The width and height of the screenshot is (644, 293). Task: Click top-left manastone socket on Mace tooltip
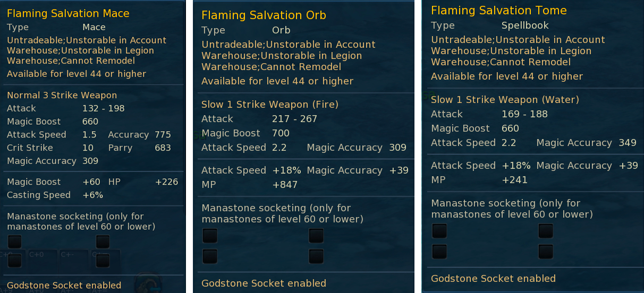(x=15, y=242)
